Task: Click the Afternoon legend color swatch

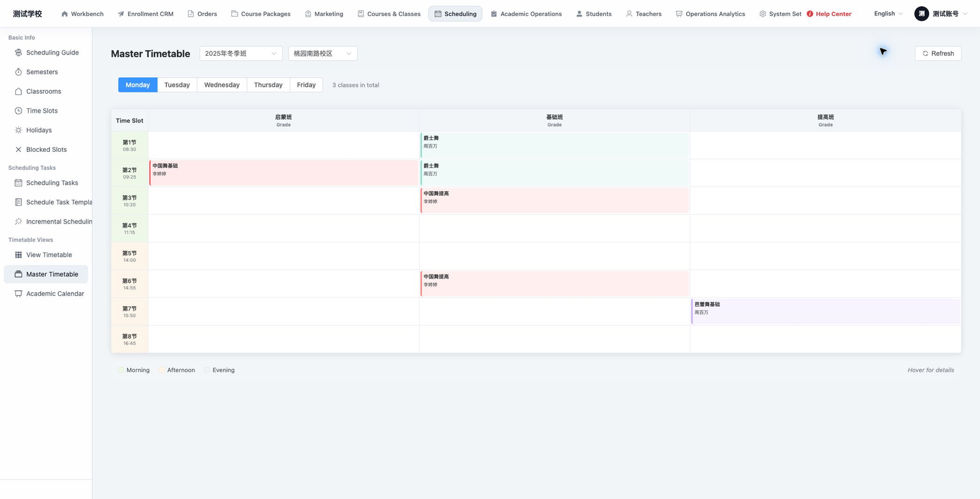Action: click(x=162, y=370)
